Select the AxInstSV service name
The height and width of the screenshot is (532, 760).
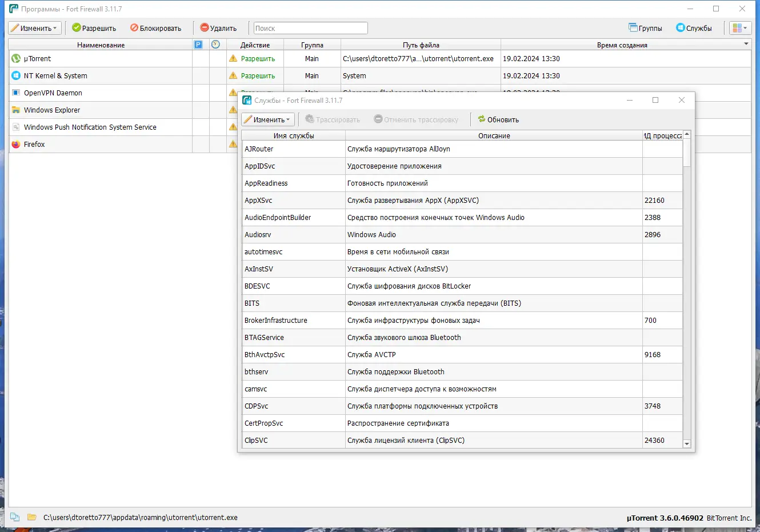pos(259,269)
